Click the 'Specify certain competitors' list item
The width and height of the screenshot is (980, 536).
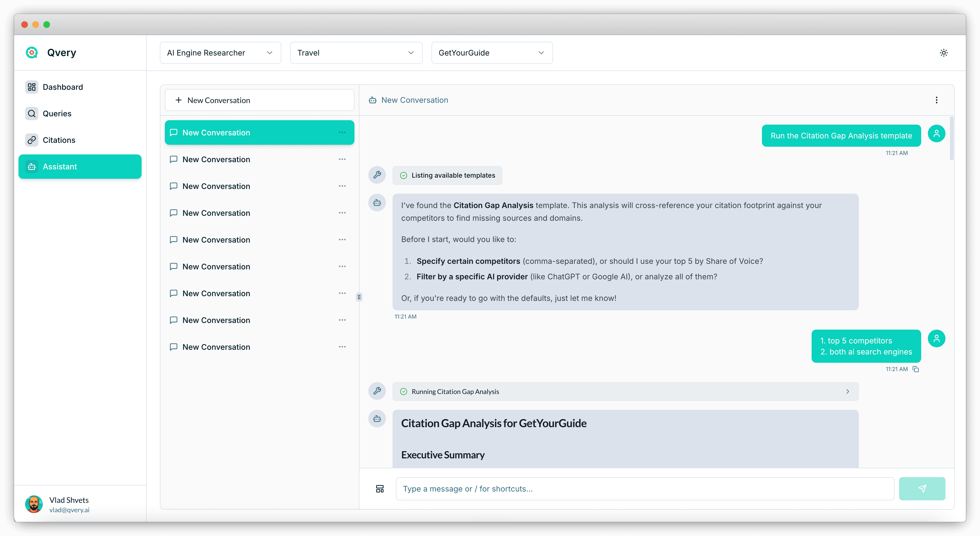coord(589,261)
